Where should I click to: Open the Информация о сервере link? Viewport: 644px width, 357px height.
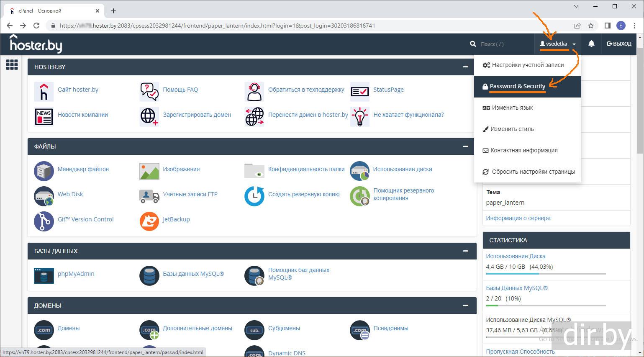coord(518,218)
